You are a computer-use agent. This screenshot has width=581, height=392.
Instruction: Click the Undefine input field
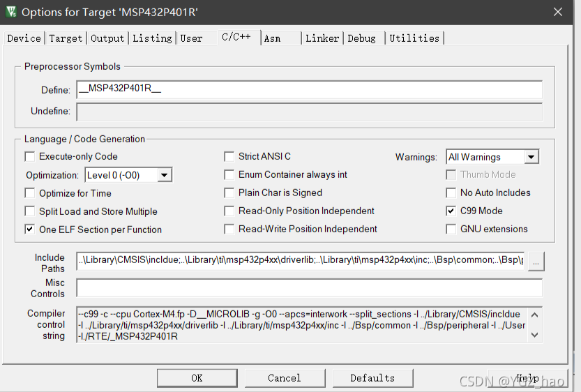[310, 112]
